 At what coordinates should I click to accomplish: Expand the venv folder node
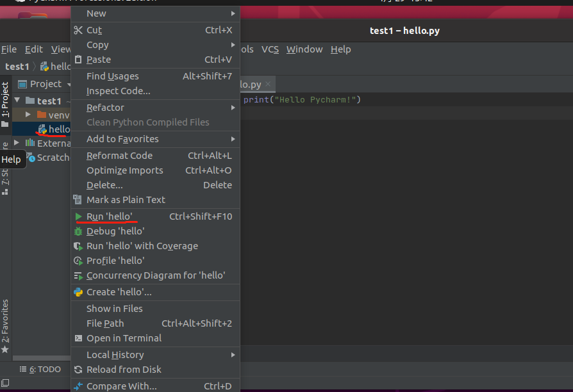tap(28, 115)
